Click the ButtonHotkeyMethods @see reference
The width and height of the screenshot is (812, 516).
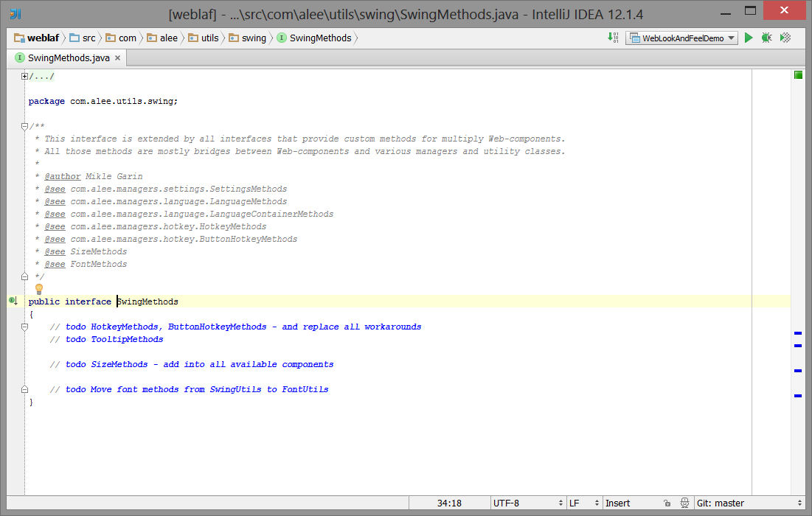184,239
